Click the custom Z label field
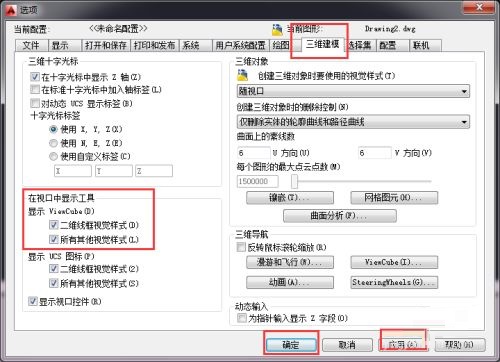This screenshot has width=500, height=362. click(154, 171)
